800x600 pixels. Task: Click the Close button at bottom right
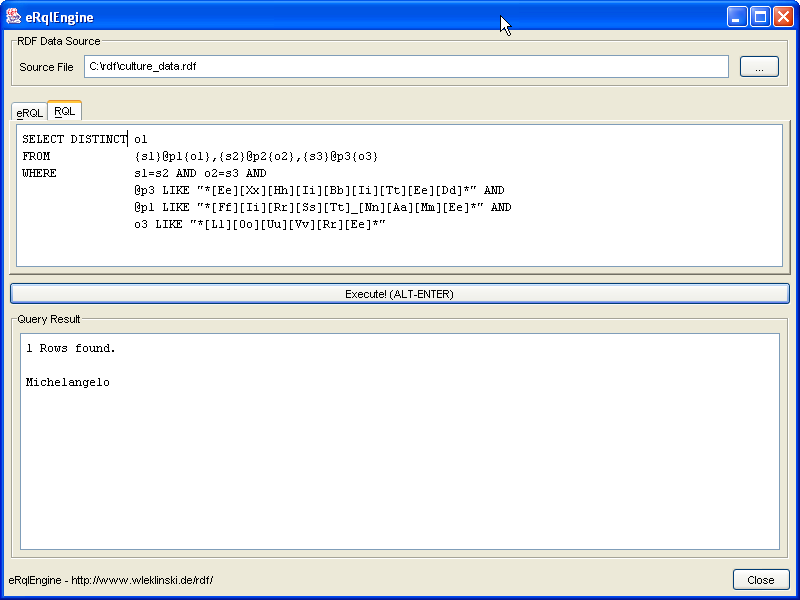pyautogui.click(x=760, y=580)
